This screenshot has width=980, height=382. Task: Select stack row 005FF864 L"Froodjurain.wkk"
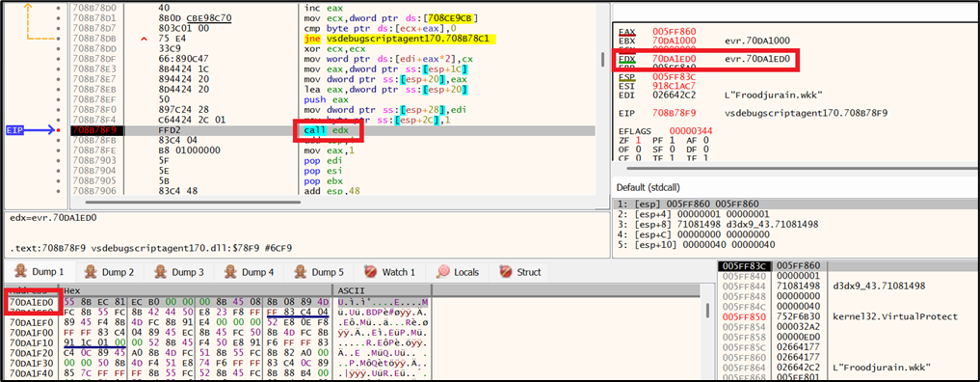coord(847,367)
